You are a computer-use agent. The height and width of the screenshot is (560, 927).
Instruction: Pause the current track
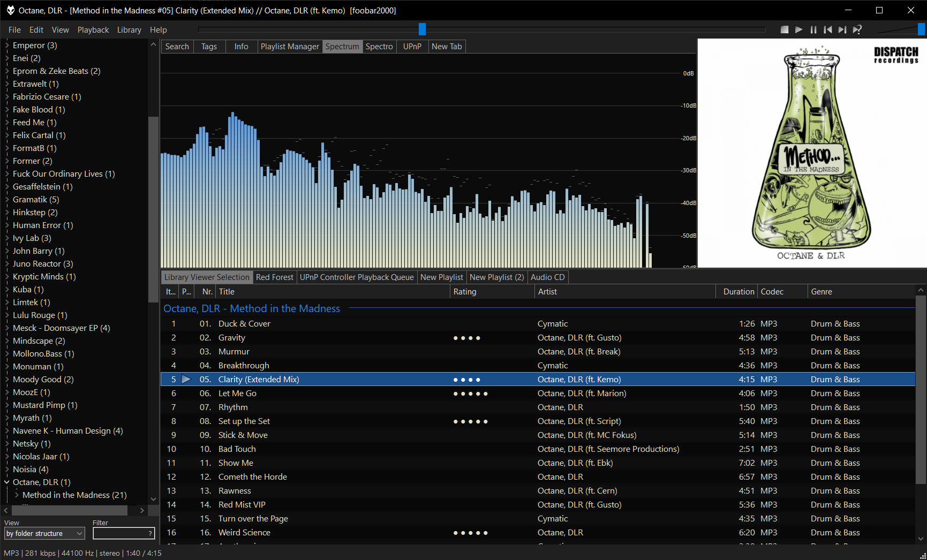point(813,30)
